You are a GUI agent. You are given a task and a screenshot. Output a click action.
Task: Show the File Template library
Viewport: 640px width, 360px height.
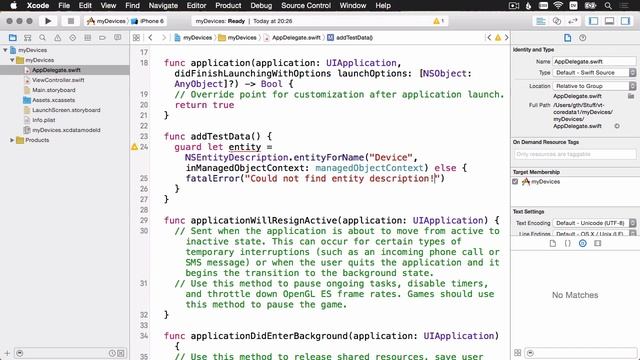point(553,243)
